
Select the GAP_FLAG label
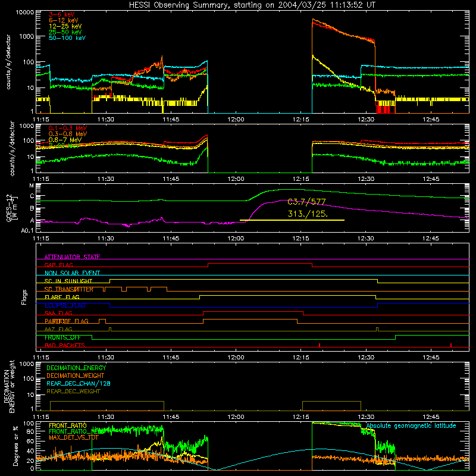point(58,265)
